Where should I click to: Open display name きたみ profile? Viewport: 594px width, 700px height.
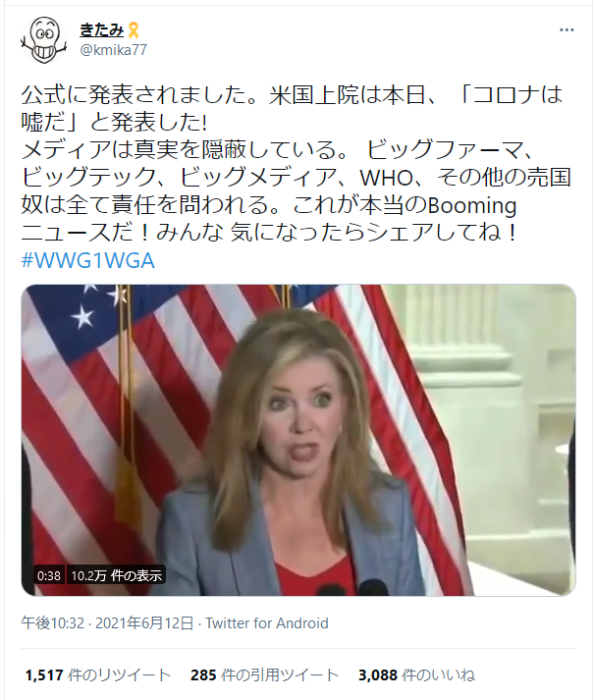(102, 30)
